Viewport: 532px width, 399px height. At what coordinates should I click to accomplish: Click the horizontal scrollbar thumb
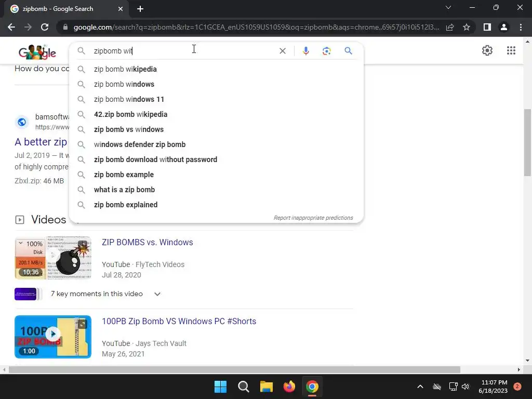coord(234,369)
